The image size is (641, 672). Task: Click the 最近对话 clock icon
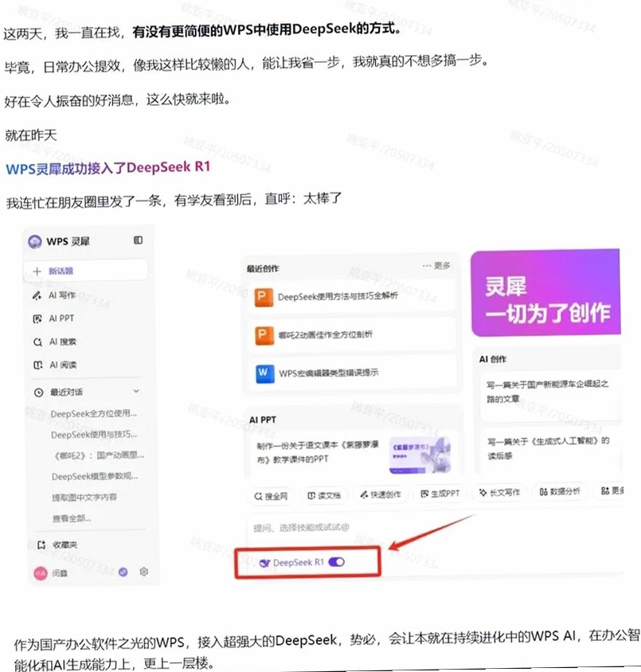pos(38,393)
